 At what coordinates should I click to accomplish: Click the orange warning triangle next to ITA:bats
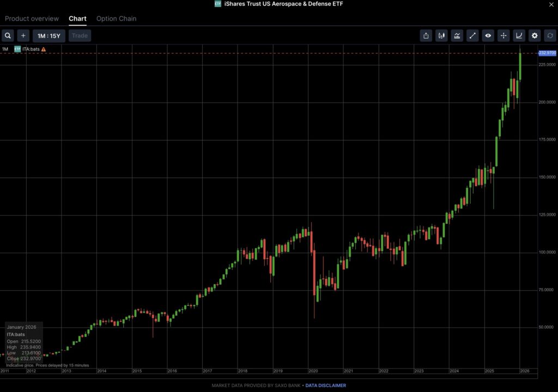[44, 49]
